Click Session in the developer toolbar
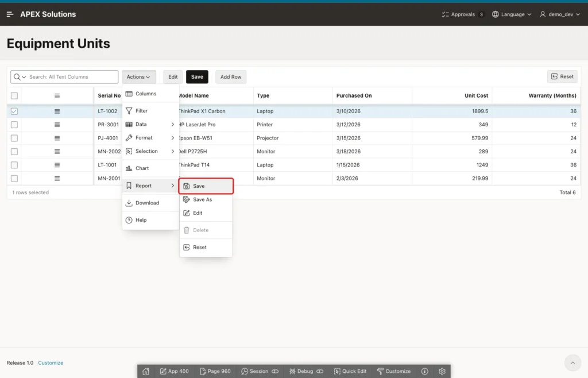 260,371
